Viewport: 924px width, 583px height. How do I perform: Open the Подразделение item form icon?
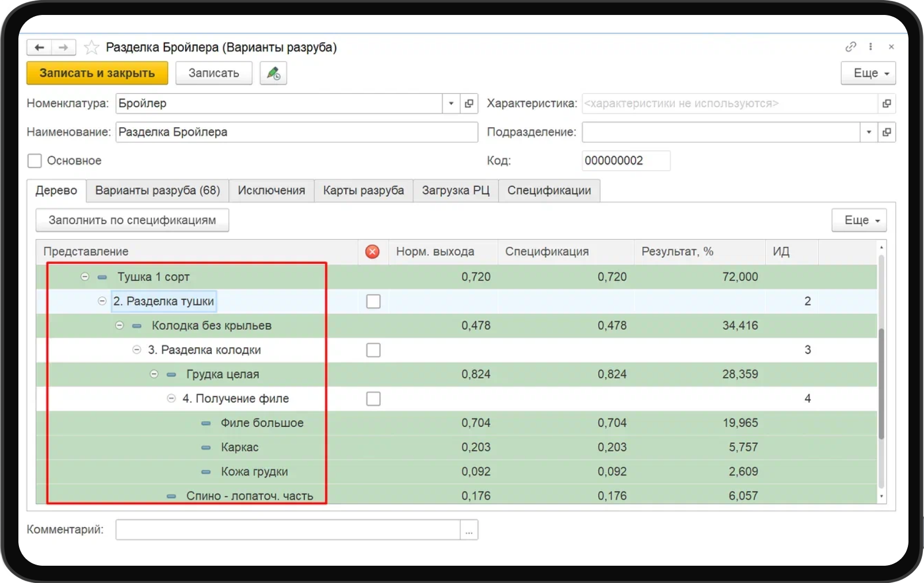(x=887, y=132)
